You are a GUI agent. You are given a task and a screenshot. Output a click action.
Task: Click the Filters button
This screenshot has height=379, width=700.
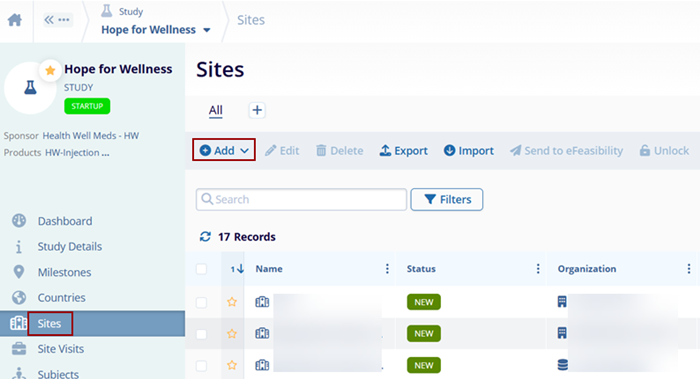click(x=447, y=200)
